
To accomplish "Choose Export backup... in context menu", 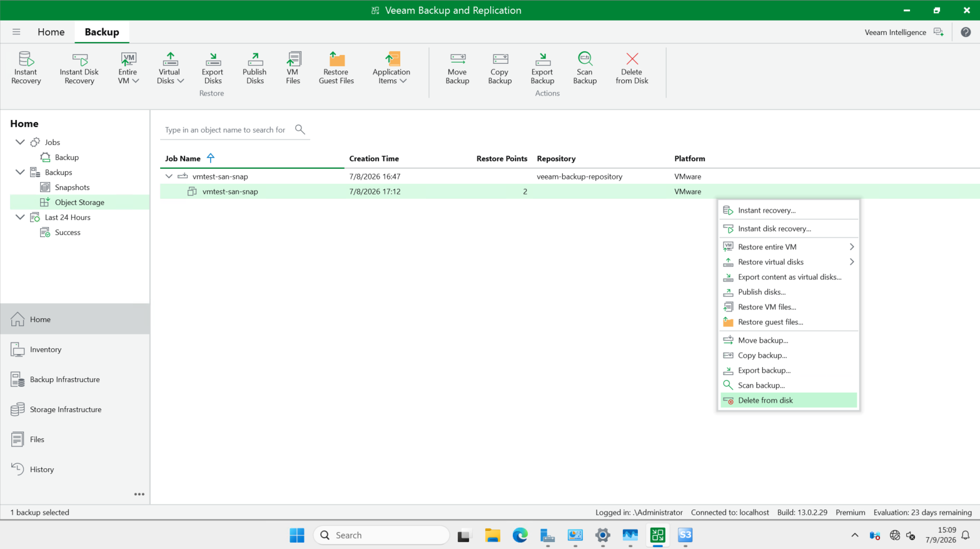I will tap(789, 370).
